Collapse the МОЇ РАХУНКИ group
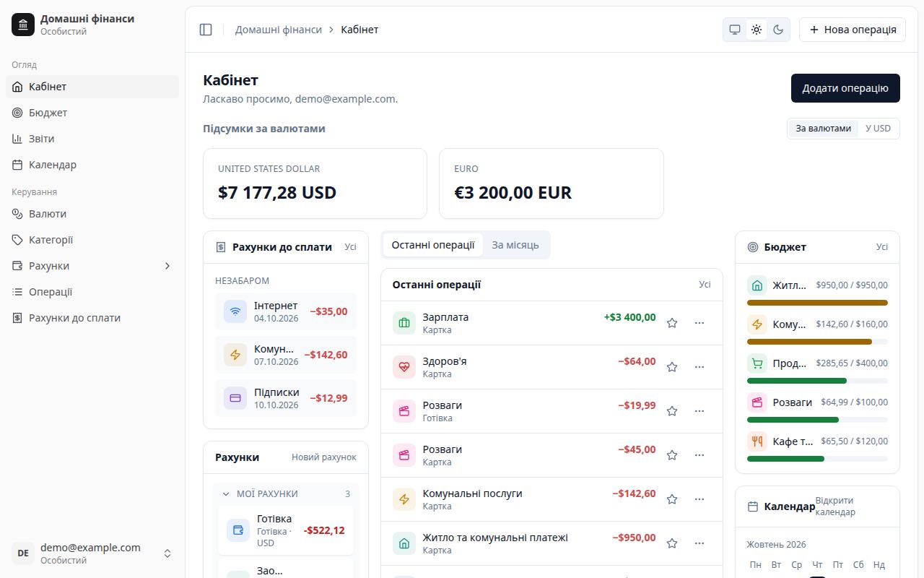 click(x=286, y=494)
